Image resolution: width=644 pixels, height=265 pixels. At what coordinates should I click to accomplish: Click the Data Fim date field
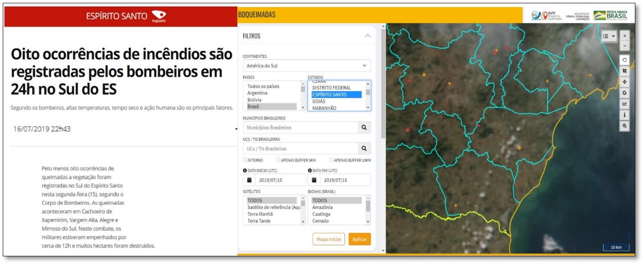345,180
